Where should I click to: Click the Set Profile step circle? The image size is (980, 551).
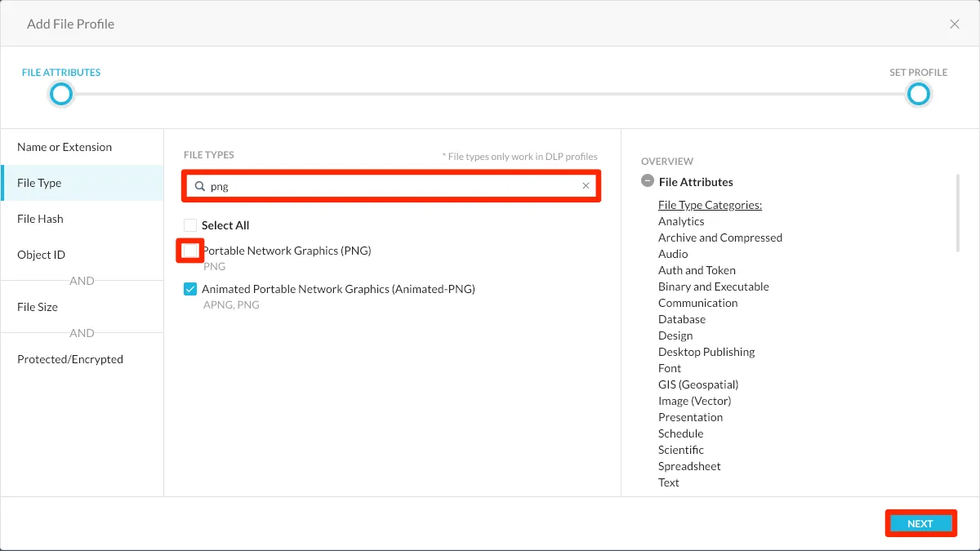919,95
